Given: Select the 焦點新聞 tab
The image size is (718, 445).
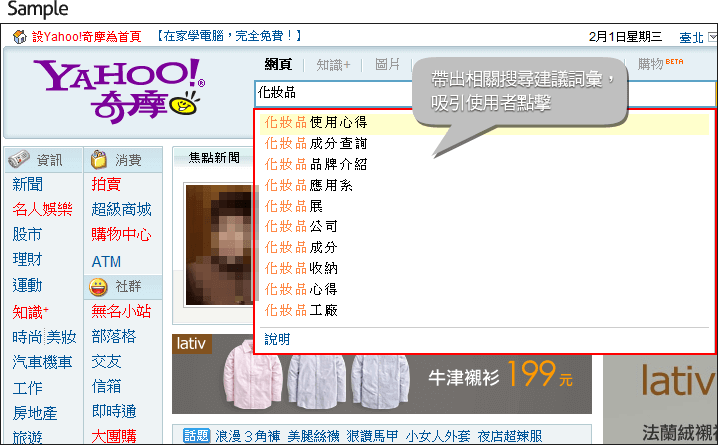Looking at the screenshot, I should pyautogui.click(x=214, y=158).
